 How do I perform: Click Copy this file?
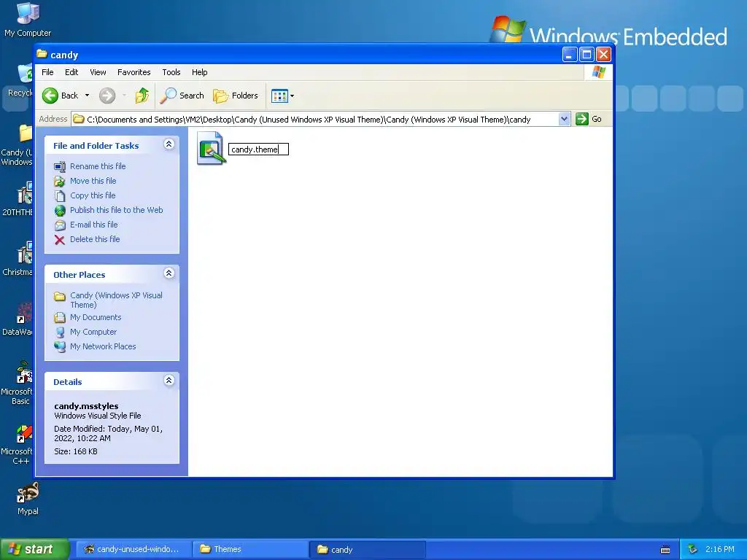(x=93, y=195)
